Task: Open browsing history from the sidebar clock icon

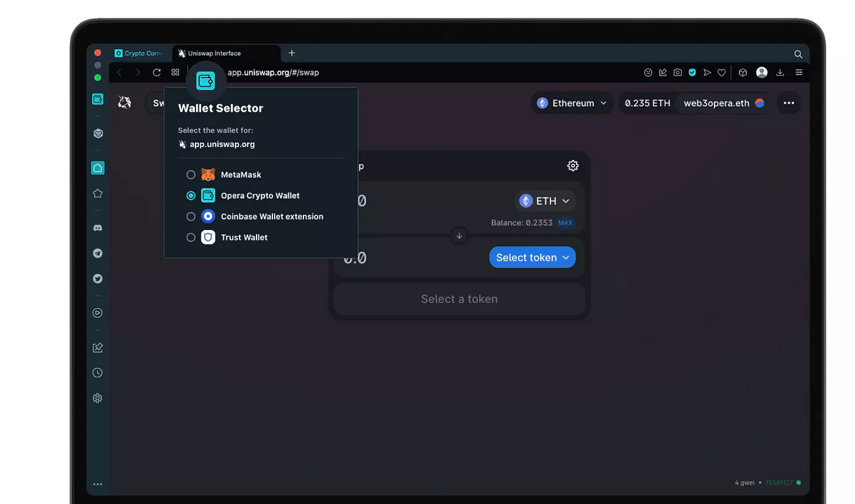Action: 98,372
